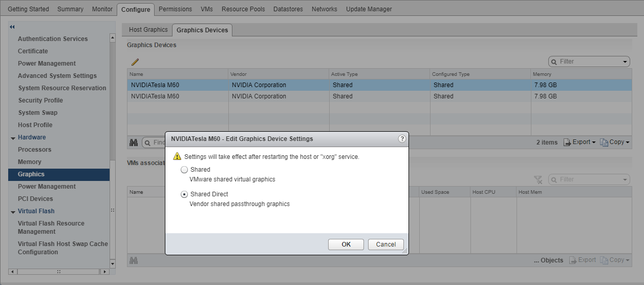This screenshot has height=285, width=644.
Task: Click the binoculars find icon above the dialog
Action: coord(134,142)
